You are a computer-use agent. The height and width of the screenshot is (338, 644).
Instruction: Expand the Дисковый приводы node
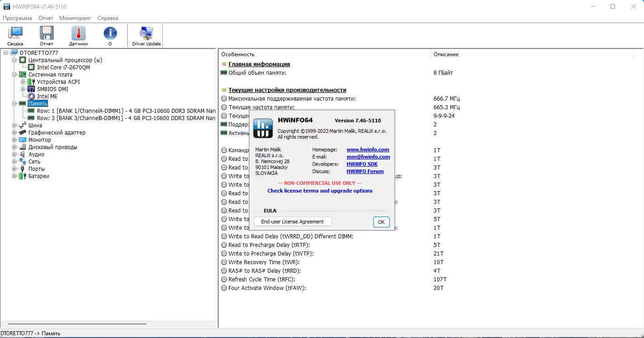point(14,147)
